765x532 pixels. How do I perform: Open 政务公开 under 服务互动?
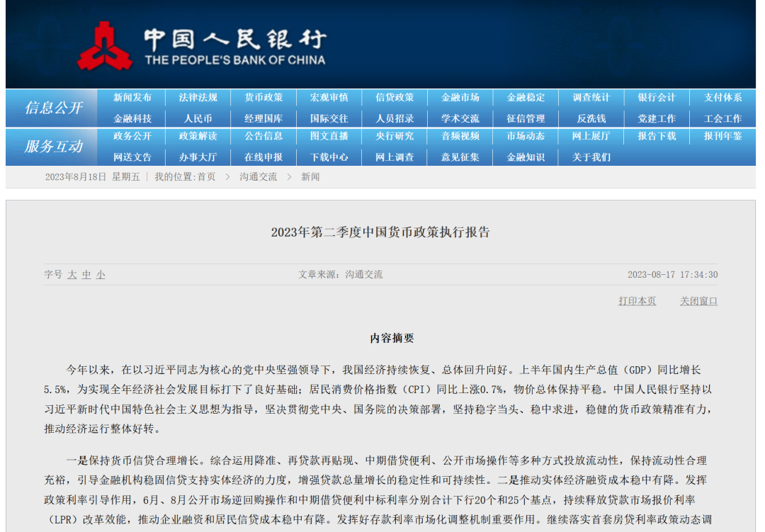[132, 136]
